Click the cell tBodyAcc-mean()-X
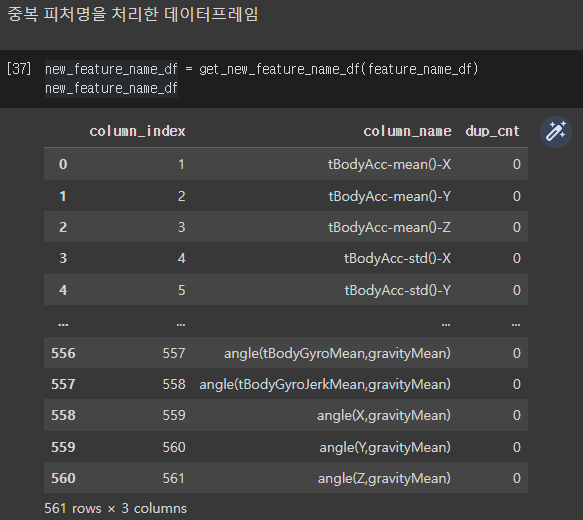Screen dimensions: 583x520 389,164
